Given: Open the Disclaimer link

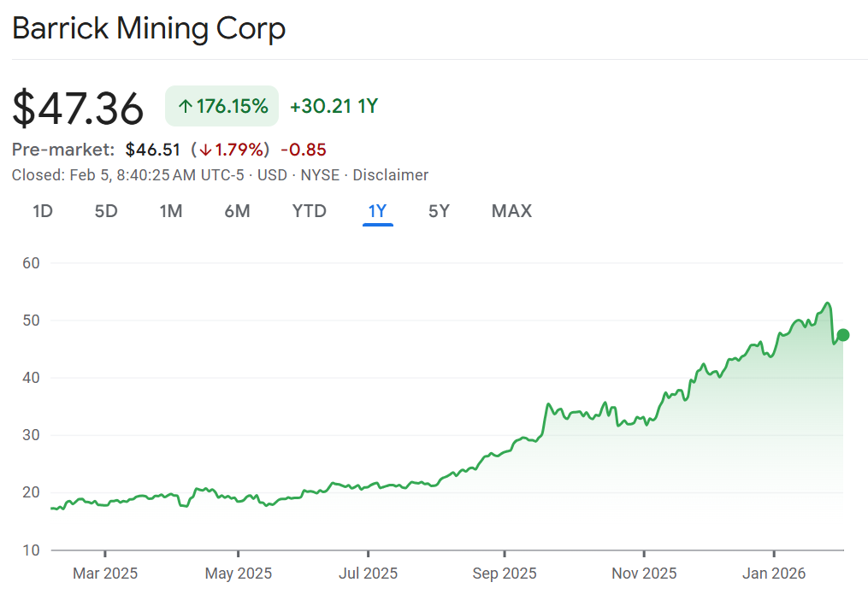Looking at the screenshot, I should (x=390, y=175).
